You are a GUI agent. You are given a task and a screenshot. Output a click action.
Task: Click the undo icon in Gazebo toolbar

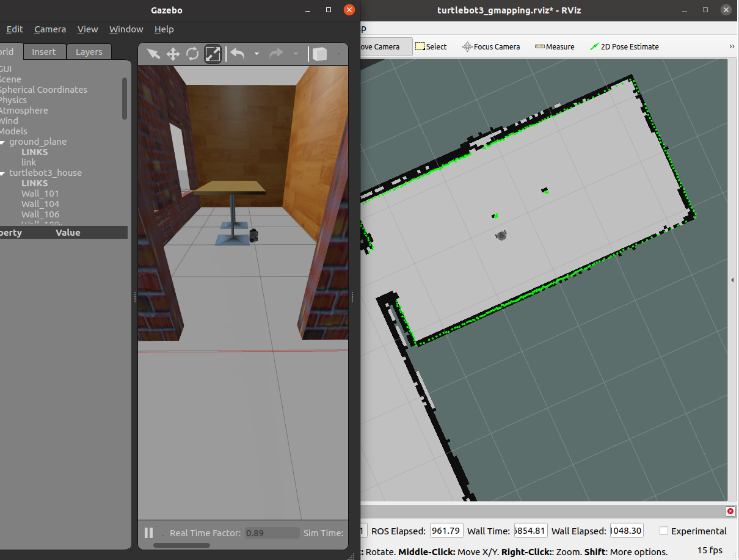coord(237,54)
